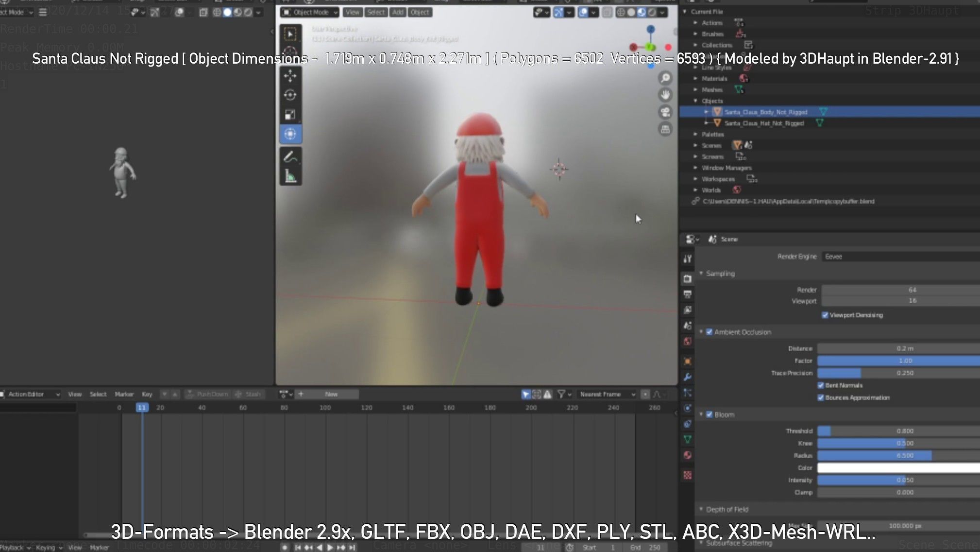Screen dimensions: 980x552
Task: Open the Scene properties tab icon
Action: pyautogui.click(x=687, y=326)
